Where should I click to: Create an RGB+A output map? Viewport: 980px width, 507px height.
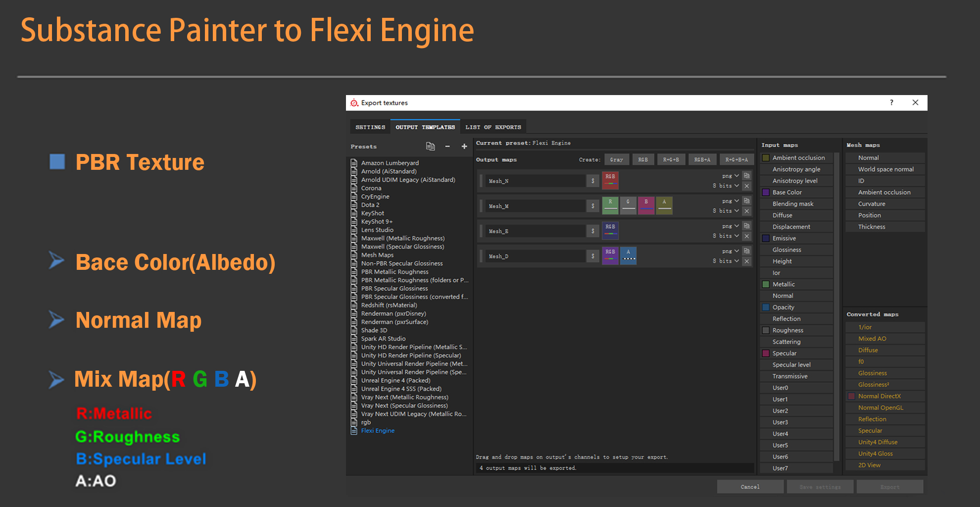point(702,159)
